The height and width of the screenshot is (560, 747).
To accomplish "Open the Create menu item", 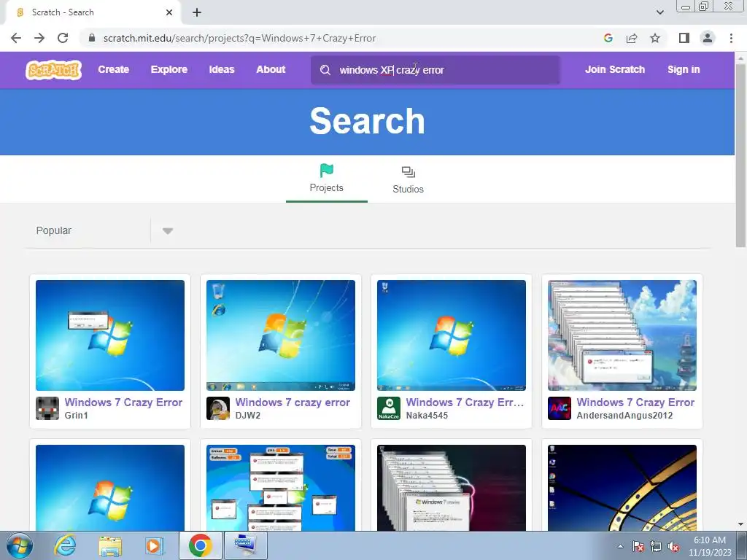I will [x=113, y=69].
